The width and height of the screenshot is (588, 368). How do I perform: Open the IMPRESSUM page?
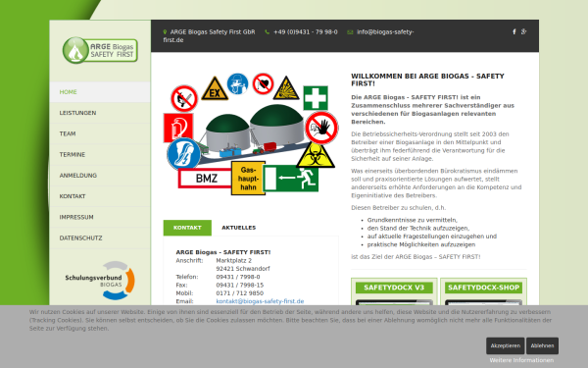pos(100,217)
